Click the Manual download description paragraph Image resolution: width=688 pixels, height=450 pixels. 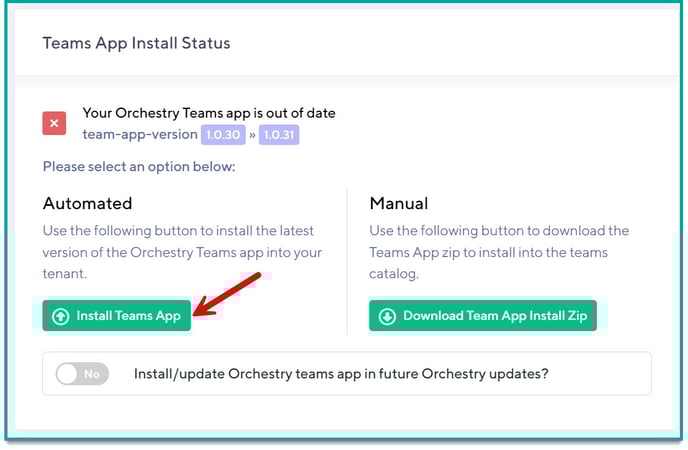click(499, 253)
